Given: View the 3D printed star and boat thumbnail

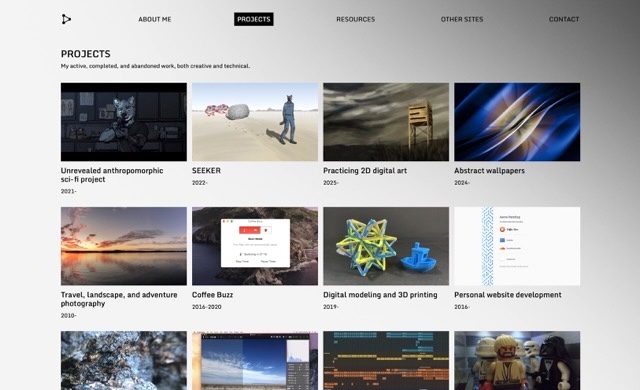Looking at the screenshot, I should (386, 246).
